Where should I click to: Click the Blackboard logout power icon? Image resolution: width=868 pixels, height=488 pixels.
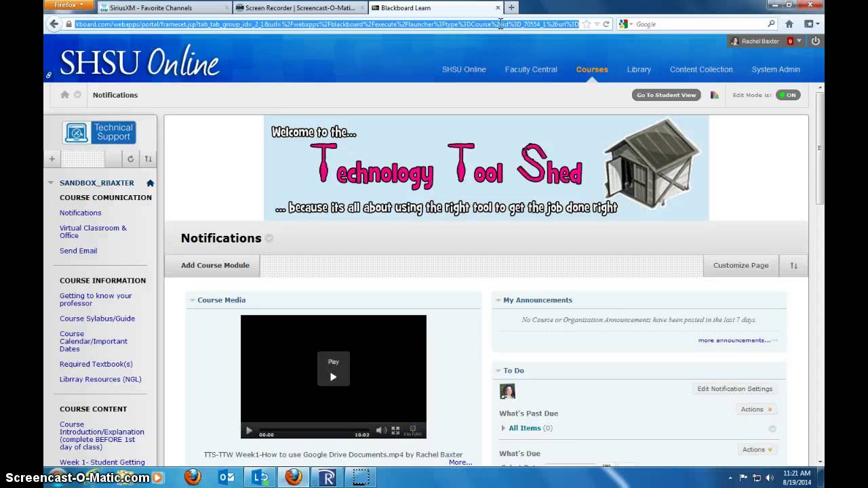tap(815, 41)
